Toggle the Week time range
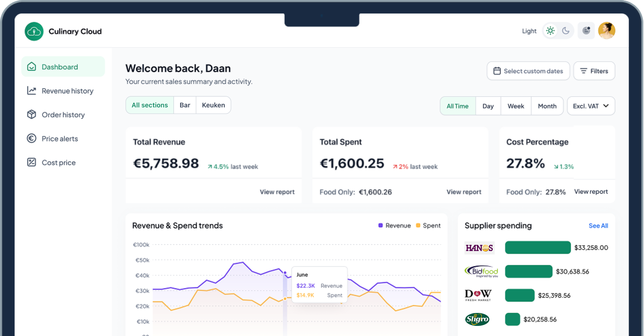The image size is (644, 336). click(x=516, y=106)
